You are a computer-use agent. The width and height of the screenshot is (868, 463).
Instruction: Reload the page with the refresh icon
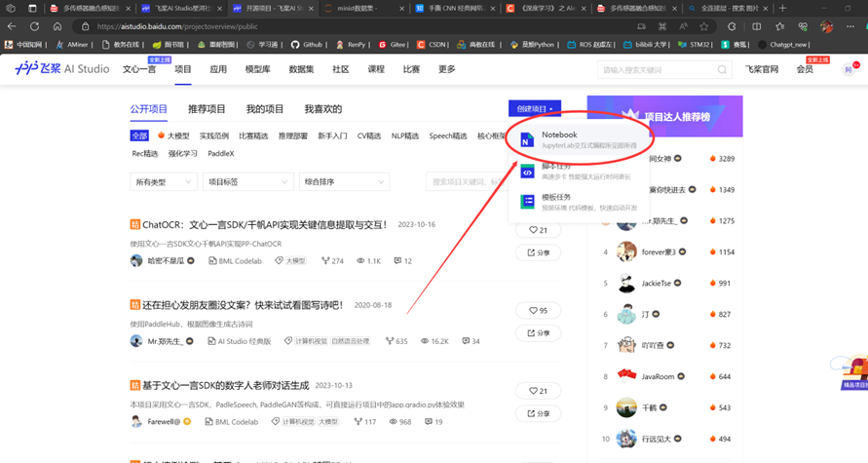tap(34, 26)
